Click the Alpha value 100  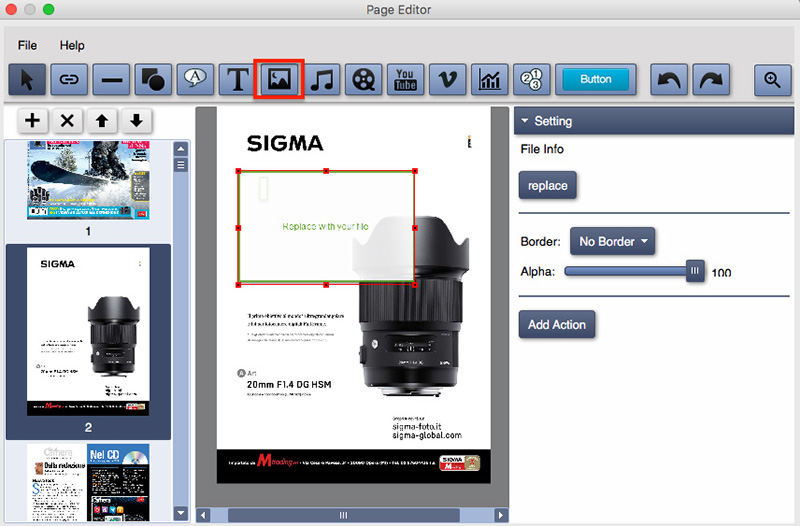tap(721, 272)
